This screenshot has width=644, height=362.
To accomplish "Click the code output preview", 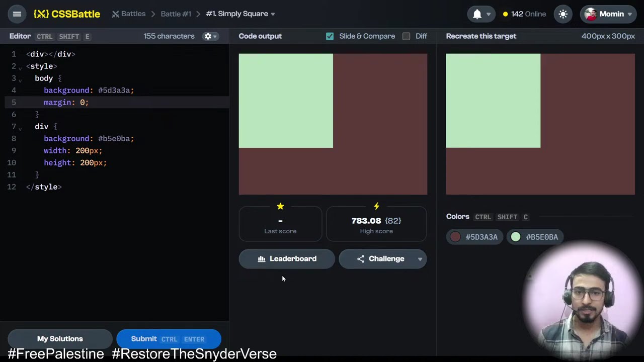I will [333, 124].
